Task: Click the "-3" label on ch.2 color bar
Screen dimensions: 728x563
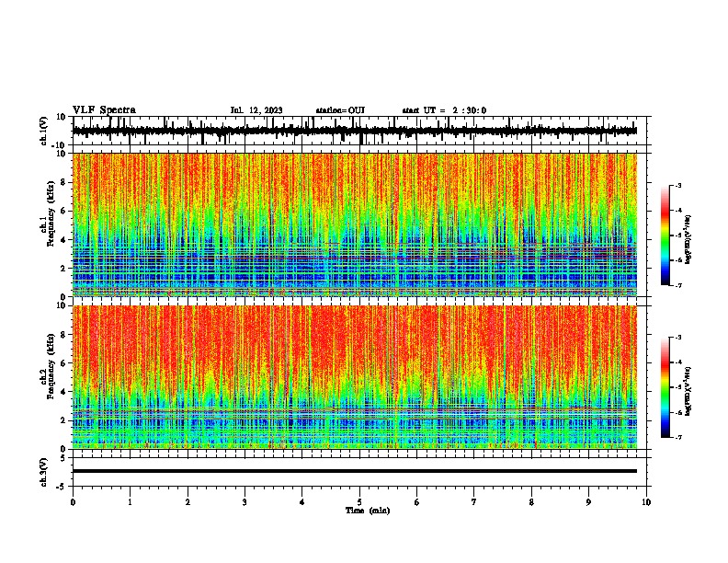Action: tap(677, 338)
